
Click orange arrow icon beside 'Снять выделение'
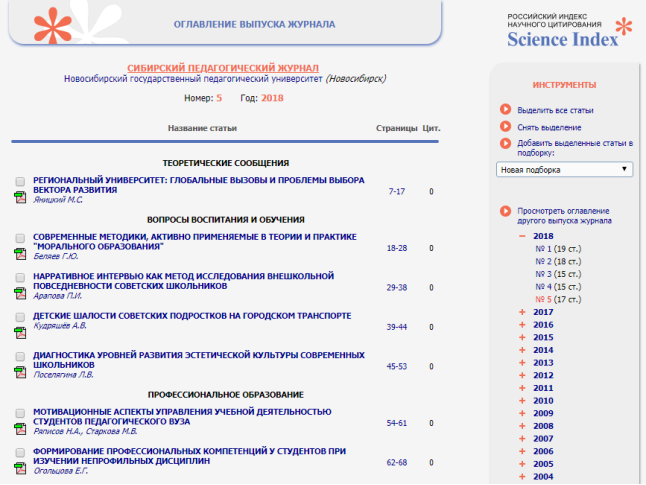tap(505, 127)
